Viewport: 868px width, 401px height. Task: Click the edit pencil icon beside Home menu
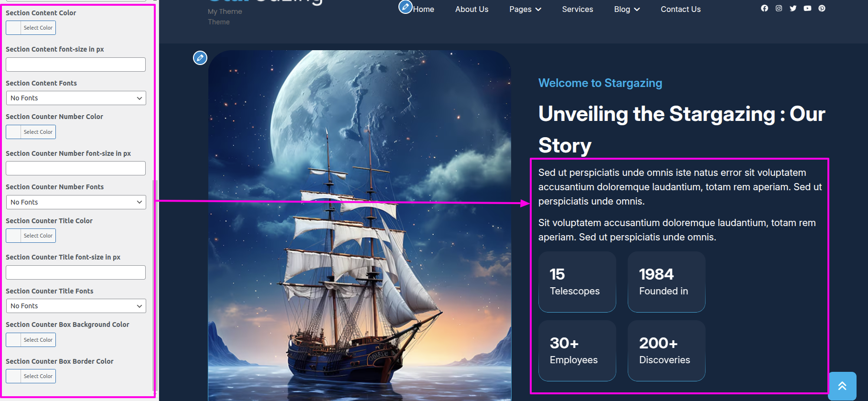(406, 7)
